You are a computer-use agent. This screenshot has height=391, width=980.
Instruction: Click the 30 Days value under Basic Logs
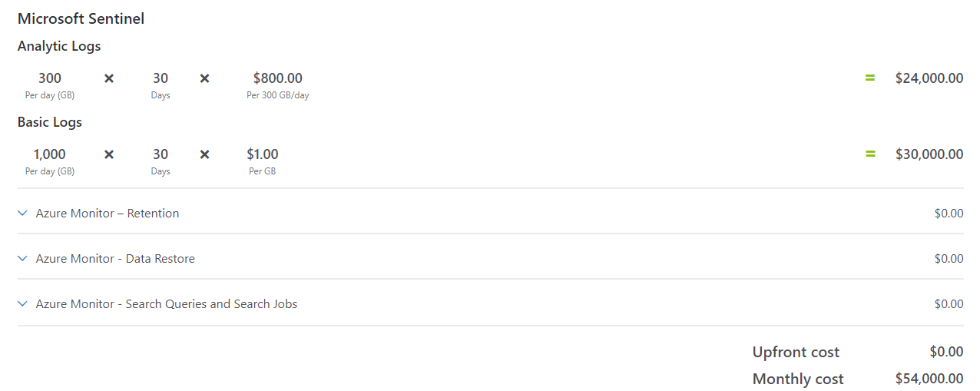161,154
